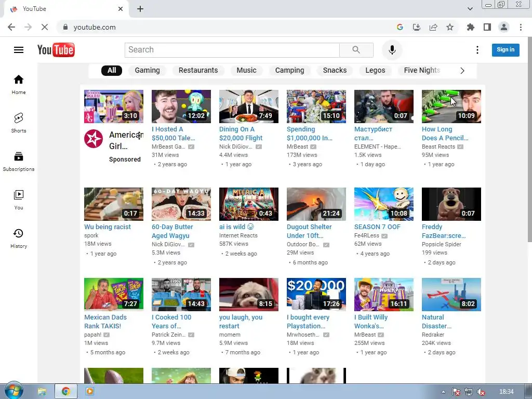Click the YouTube logo
532x399 pixels.
click(x=56, y=50)
